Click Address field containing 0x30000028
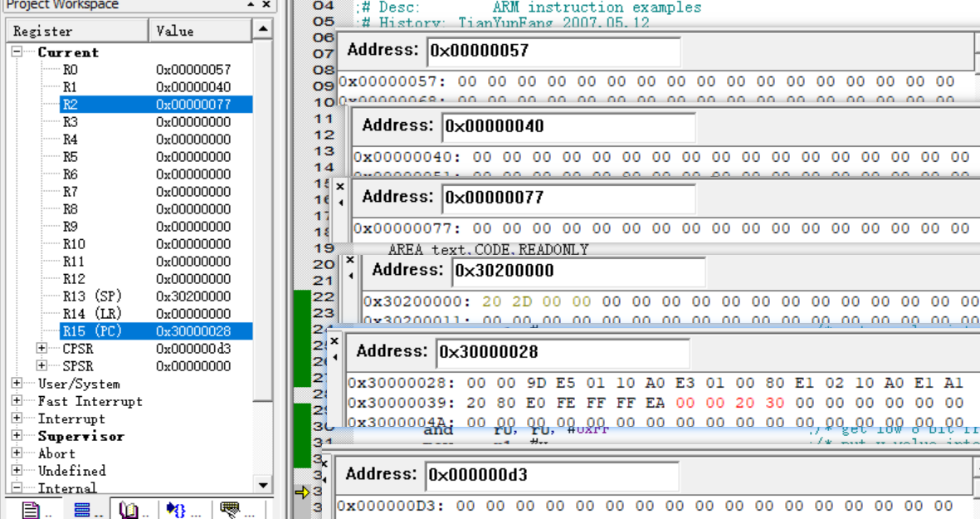The image size is (980, 519). 563,352
